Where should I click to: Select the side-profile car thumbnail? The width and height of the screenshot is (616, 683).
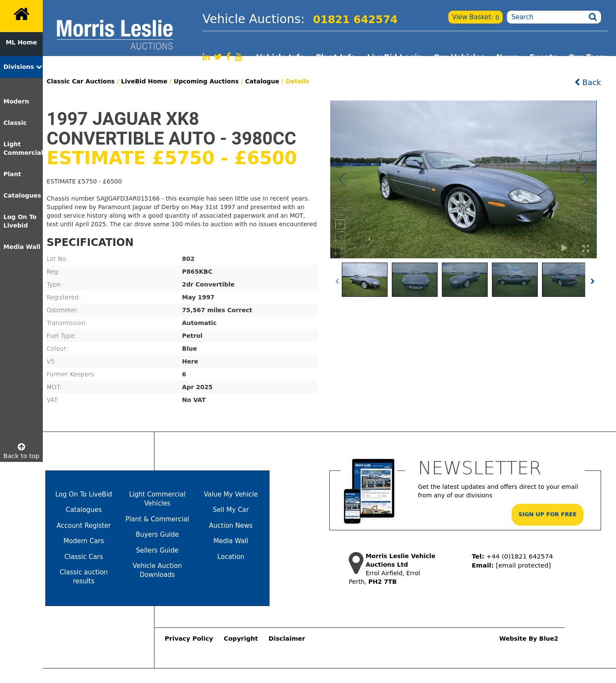pos(515,280)
